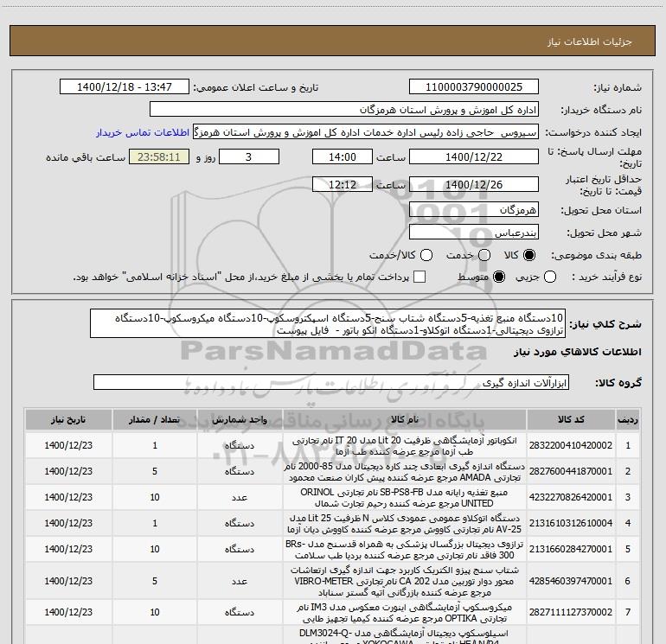Click the validity time field 12:12
This screenshot has width=666, height=644.
coord(343,185)
